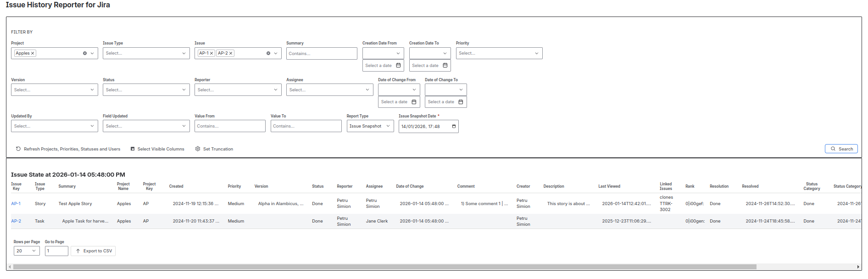Click 'Jane Clerk' assignee cell

click(x=377, y=221)
